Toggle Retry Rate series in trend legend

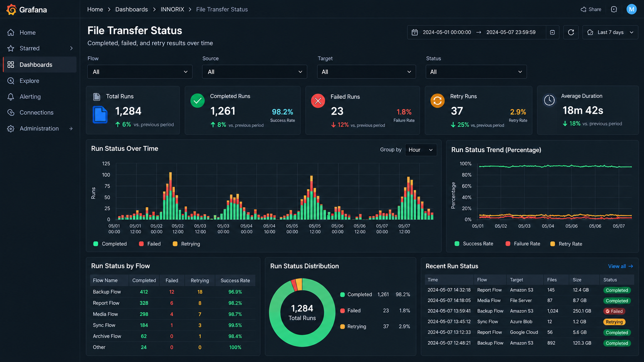566,244
